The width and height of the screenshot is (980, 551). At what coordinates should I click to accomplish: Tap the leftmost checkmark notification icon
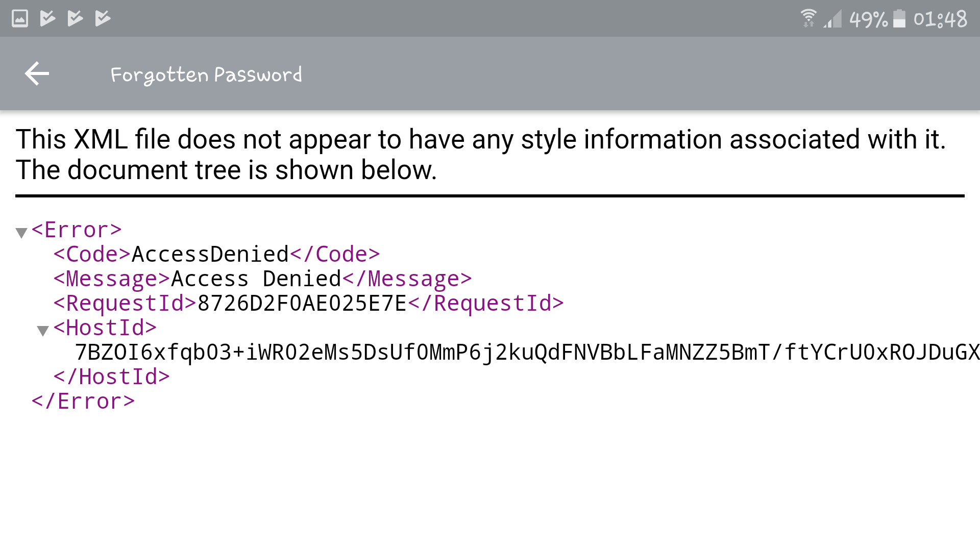pyautogui.click(x=47, y=19)
